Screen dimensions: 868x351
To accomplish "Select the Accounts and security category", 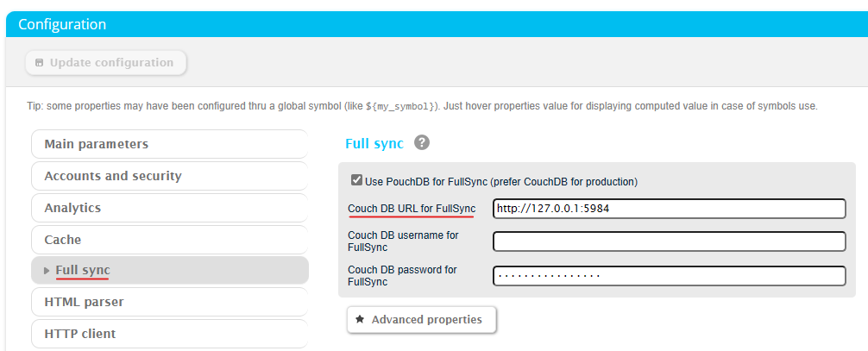I will coord(169,176).
